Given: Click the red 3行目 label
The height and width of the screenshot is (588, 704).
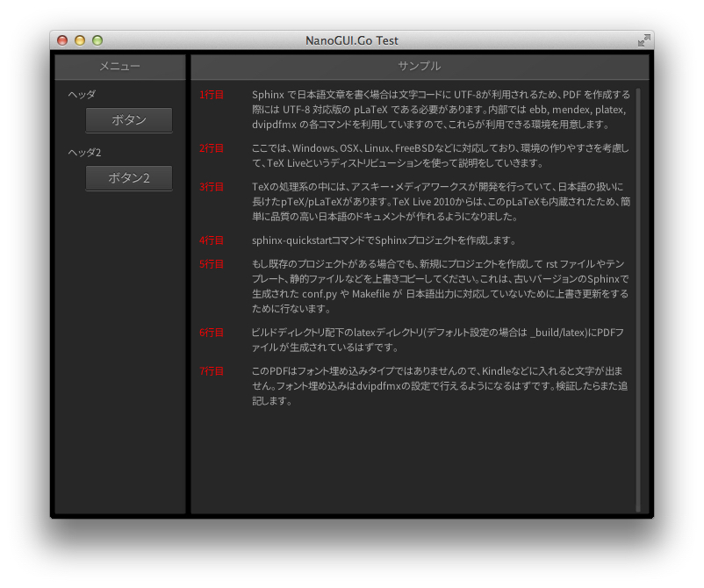Looking at the screenshot, I should click(212, 187).
